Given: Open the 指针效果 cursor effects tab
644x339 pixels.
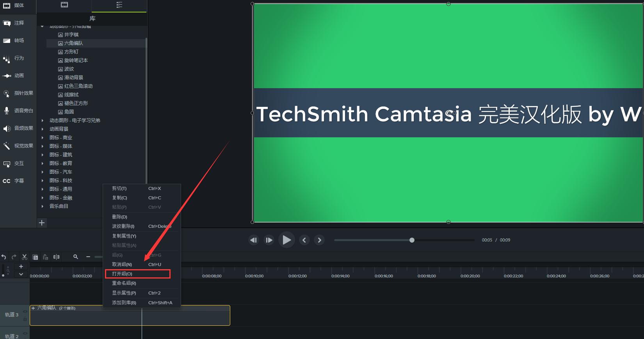Looking at the screenshot, I should point(18,93).
